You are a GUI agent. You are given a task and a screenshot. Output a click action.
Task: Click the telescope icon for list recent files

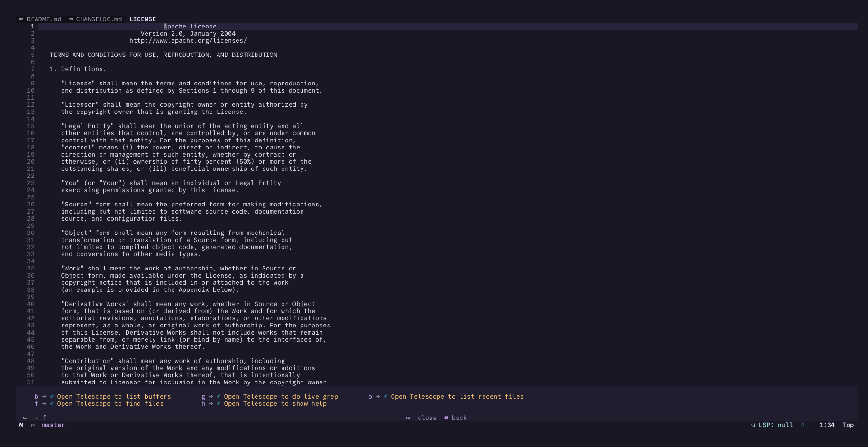(385, 397)
